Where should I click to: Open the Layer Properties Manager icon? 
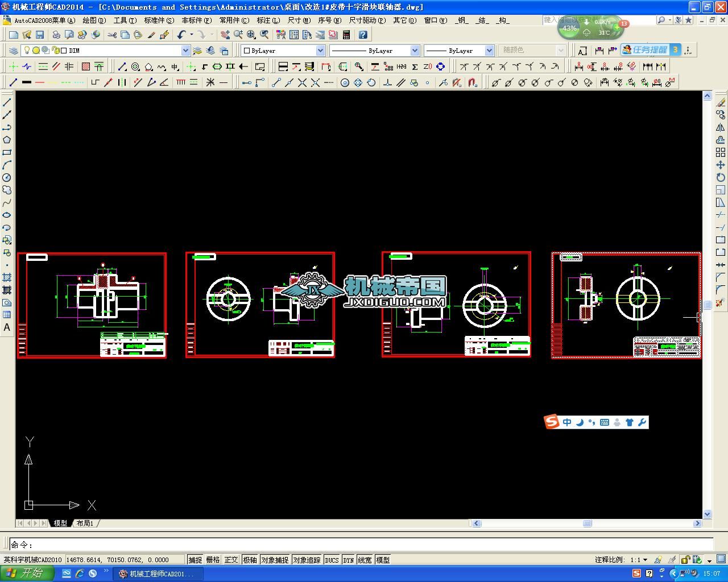point(14,51)
